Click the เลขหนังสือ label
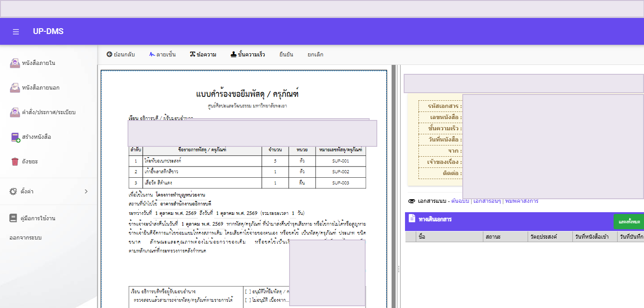This screenshot has height=308, width=644. [x=446, y=117]
